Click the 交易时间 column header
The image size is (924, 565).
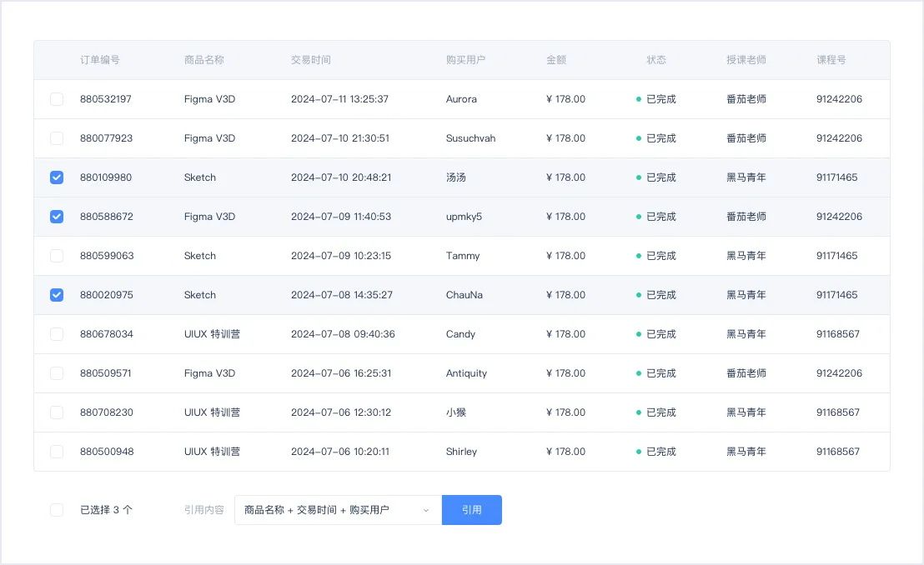(310, 59)
